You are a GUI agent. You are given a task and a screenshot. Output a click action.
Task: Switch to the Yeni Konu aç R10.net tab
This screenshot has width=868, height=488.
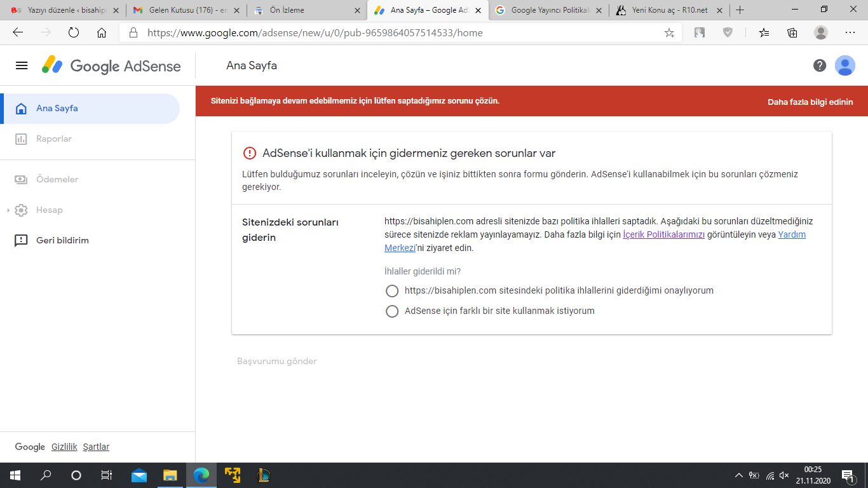[669, 10]
